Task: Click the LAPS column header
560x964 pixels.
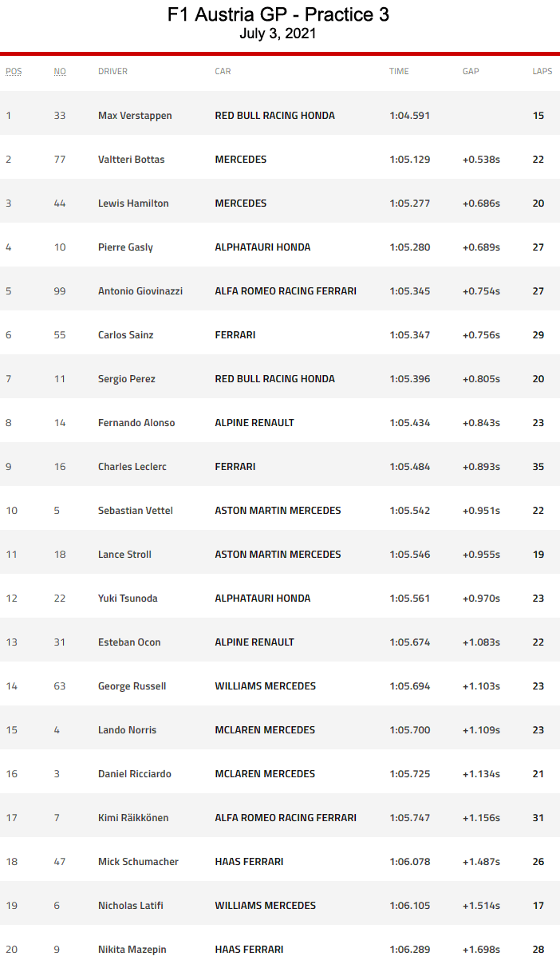Action: [x=542, y=71]
